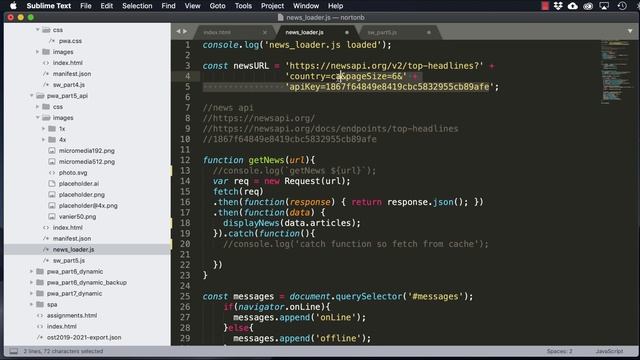640x360 pixels.
Task: Click the Time Machine menu bar icon
Action: tap(622, 6)
